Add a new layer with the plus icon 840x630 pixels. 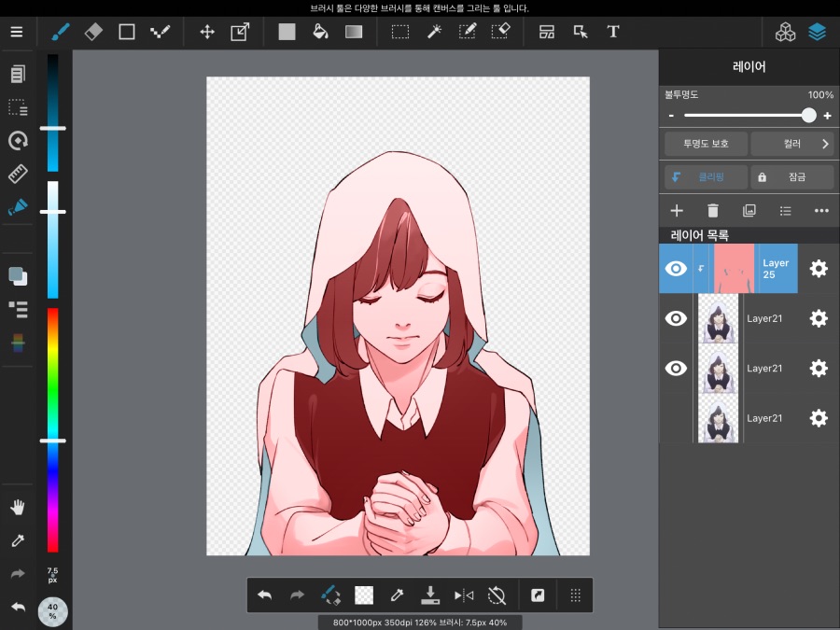click(x=676, y=210)
